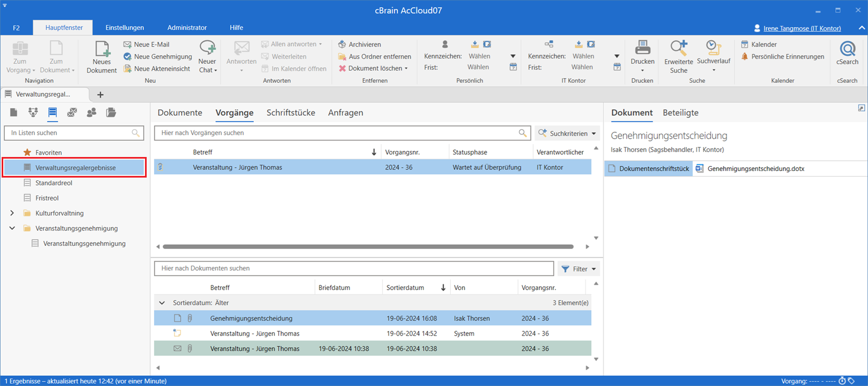The height and width of the screenshot is (386, 868).
Task: Switch to the Schriftstücke tab
Action: (x=291, y=113)
